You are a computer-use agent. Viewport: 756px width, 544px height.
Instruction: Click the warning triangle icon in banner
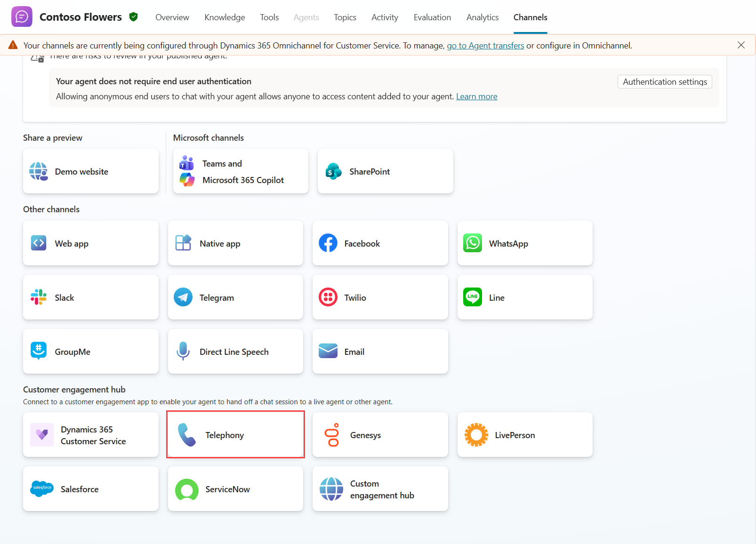[13, 45]
